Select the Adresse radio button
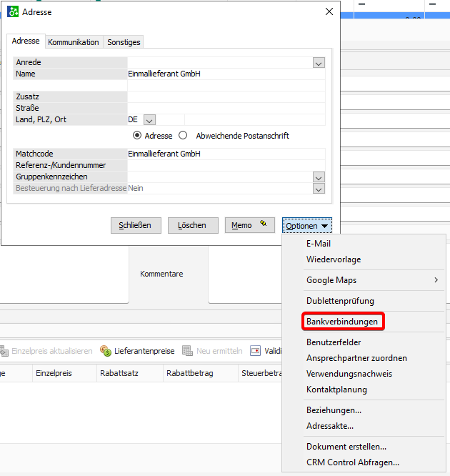Viewport: 450px width, 476px height. 137,136
